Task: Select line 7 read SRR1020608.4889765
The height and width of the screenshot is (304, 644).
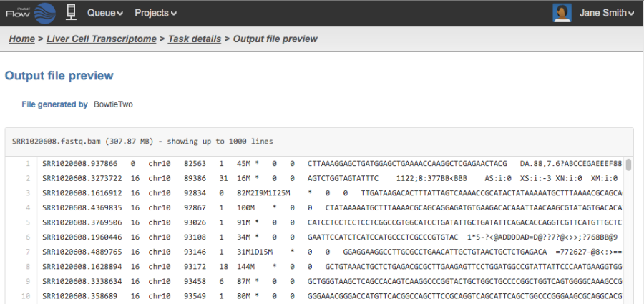Action: [82, 252]
